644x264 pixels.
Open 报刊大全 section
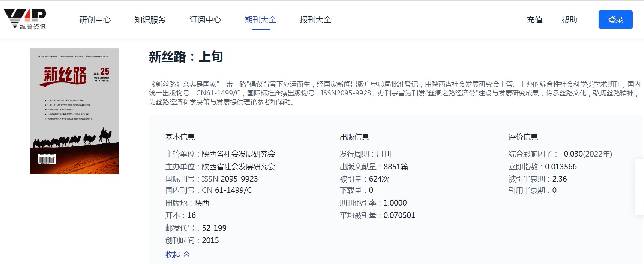pos(315,20)
